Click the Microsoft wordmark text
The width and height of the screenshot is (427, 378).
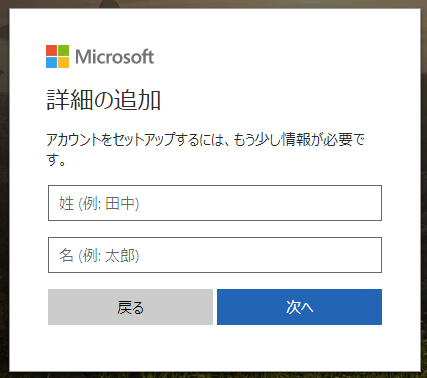[115, 57]
